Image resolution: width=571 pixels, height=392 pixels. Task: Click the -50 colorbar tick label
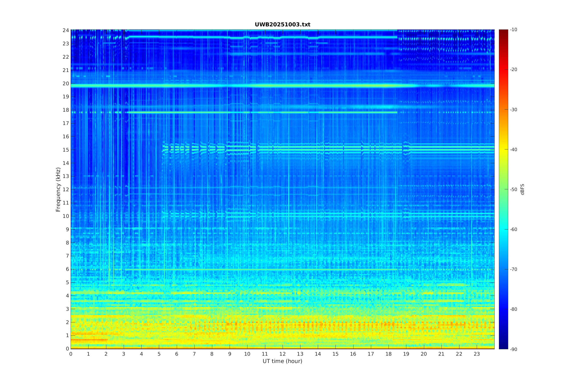513,189
